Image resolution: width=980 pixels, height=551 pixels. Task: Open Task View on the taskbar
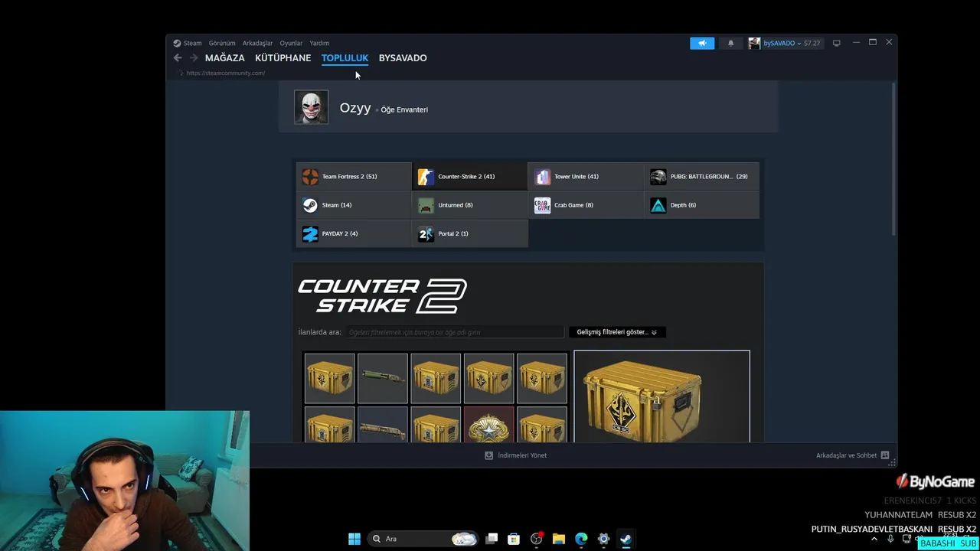click(x=492, y=539)
